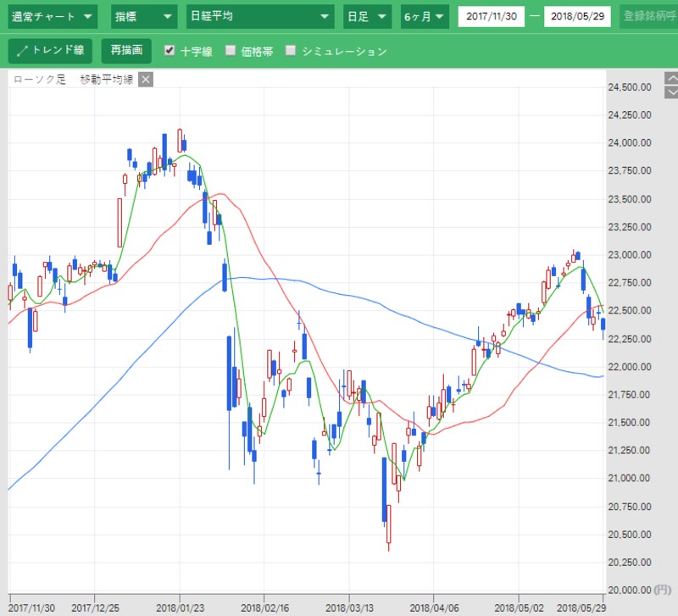Viewport: 678px width, 616px height.
Task: Click the トレンド線 trend line tool button
Action: [50, 51]
